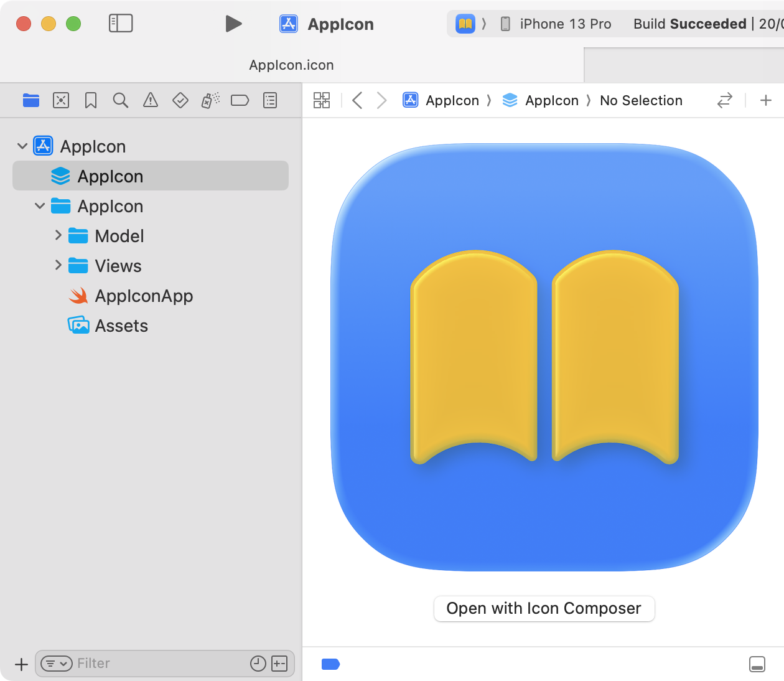This screenshot has width=784, height=681.
Task: Select the Debug navigator spray-can icon
Action: point(210,100)
